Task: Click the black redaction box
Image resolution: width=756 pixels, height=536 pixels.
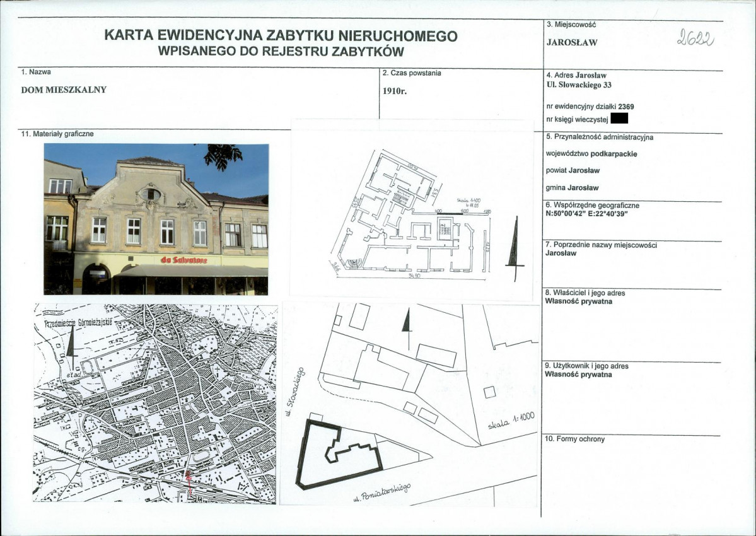Action: tap(619, 118)
